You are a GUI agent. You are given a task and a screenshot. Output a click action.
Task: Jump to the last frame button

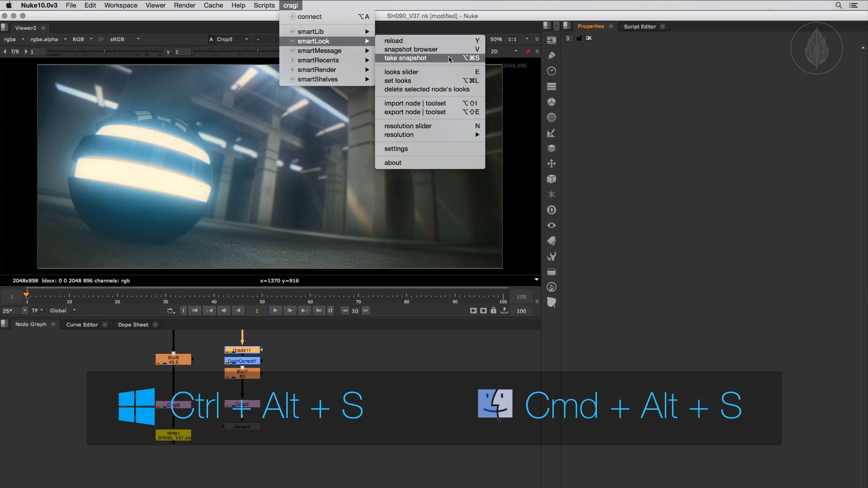click(319, 311)
